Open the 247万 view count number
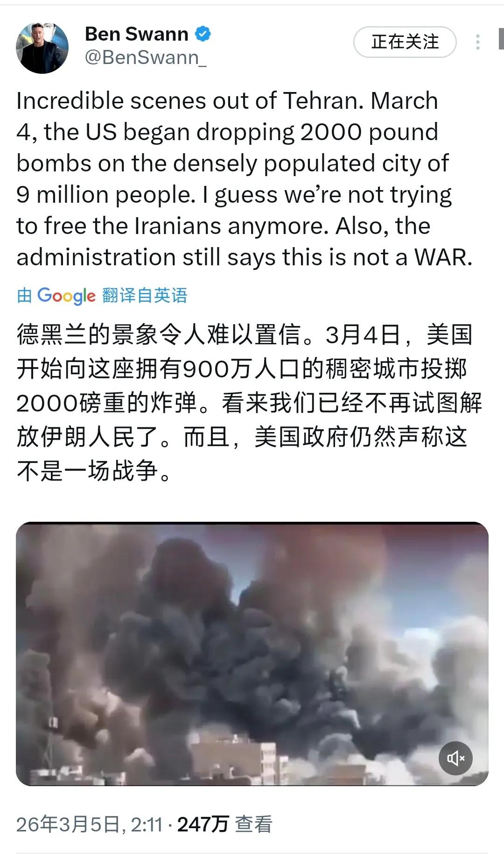504x866 pixels. [x=203, y=825]
